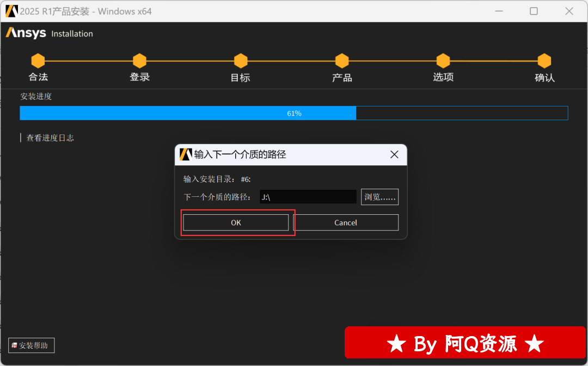Click the 登录 step label
588x366 pixels.
(x=139, y=77)
